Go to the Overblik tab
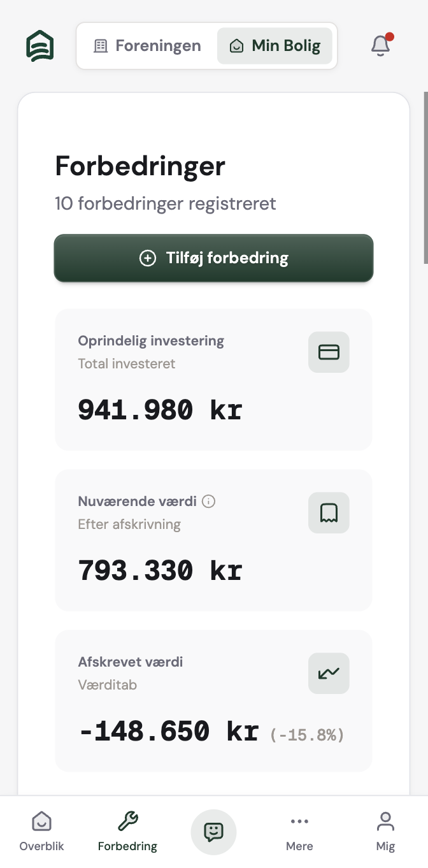 click(x=41, y=832)
